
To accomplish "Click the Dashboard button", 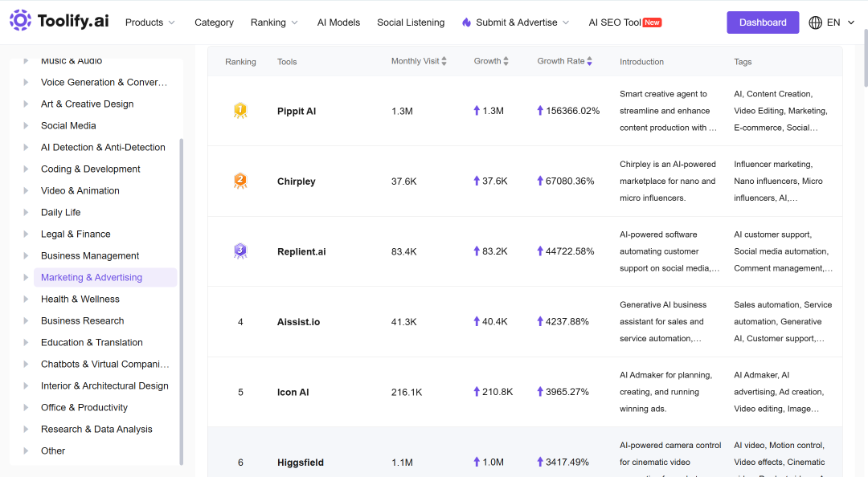I will (x=763, y=22).
